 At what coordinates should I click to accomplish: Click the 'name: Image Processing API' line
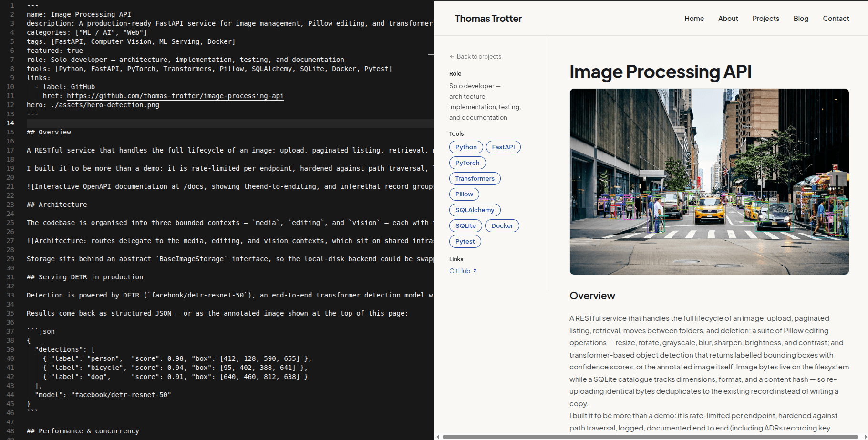79,14
